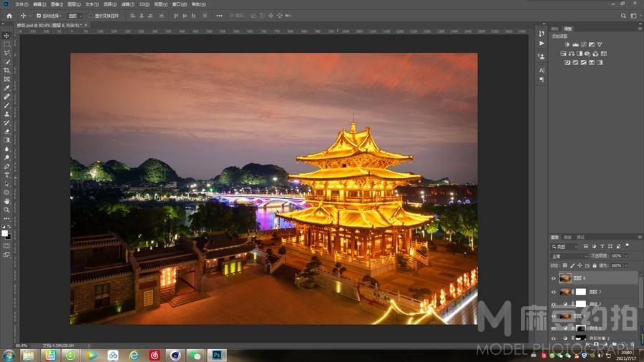644x362 pixels.
Task: Enable Show Transform Controls checkbox
Action: click(91, 16)
